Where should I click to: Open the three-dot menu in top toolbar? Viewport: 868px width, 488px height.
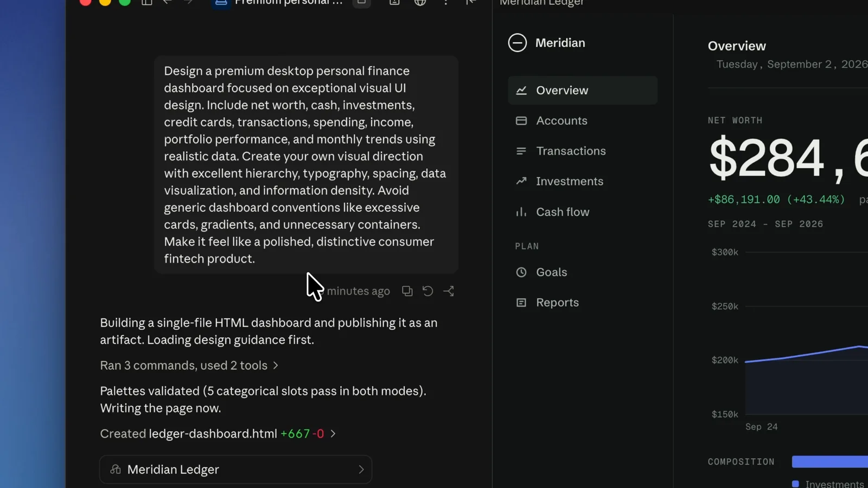click(445, 2)
